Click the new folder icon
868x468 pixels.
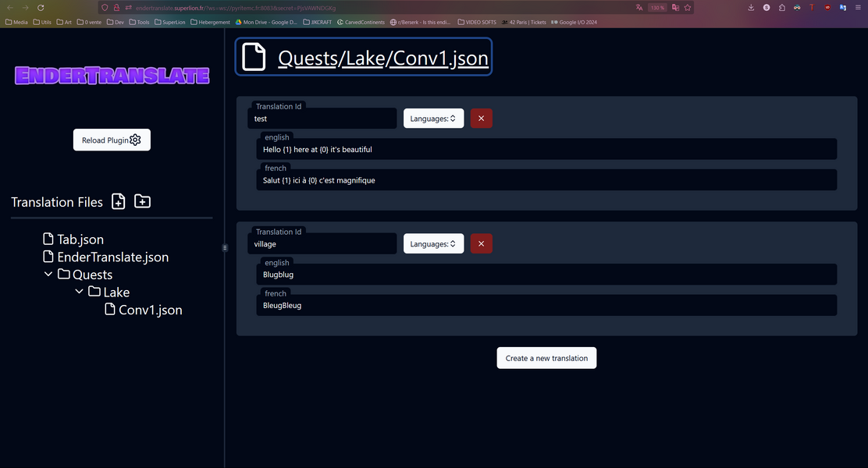point(142,202)
